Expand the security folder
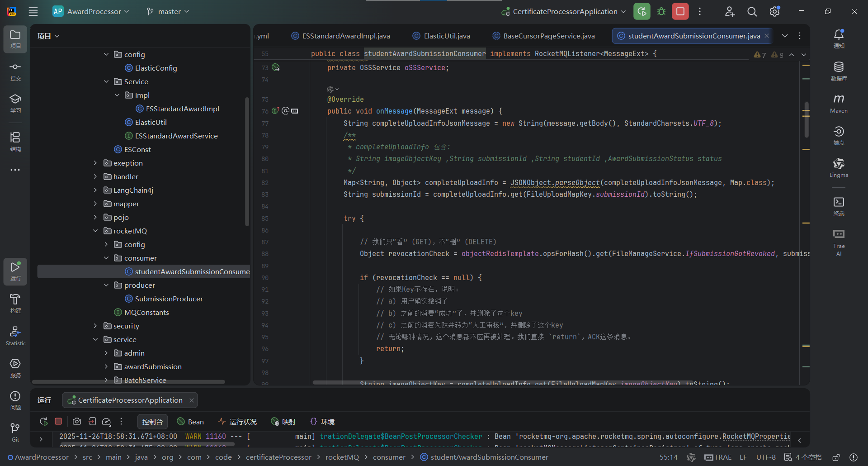 (x=95, y=326)
